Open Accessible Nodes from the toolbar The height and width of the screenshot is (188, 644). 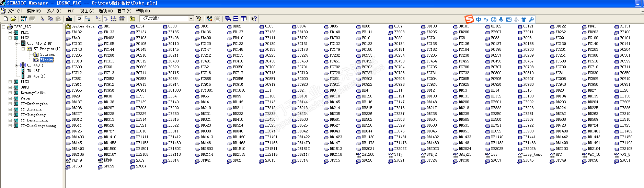pos(24,19)
